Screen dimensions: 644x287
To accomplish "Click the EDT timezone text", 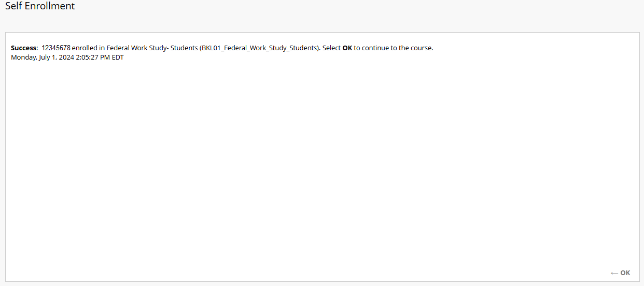I will tap(118, 58).
